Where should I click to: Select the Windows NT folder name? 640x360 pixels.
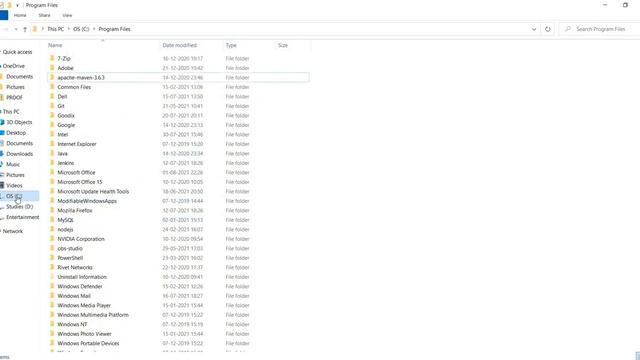pos(72,324)
